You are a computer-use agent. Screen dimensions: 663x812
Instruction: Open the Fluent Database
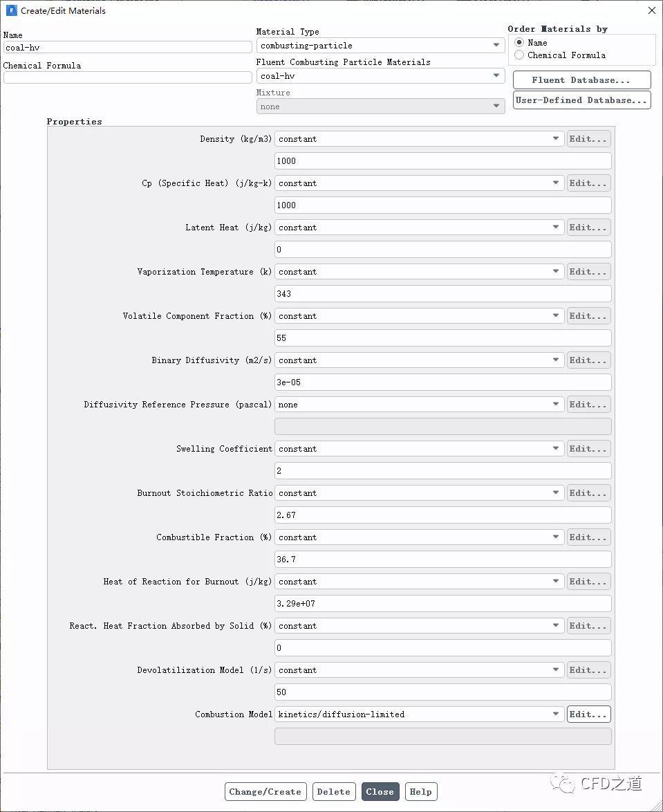(581, 80)
